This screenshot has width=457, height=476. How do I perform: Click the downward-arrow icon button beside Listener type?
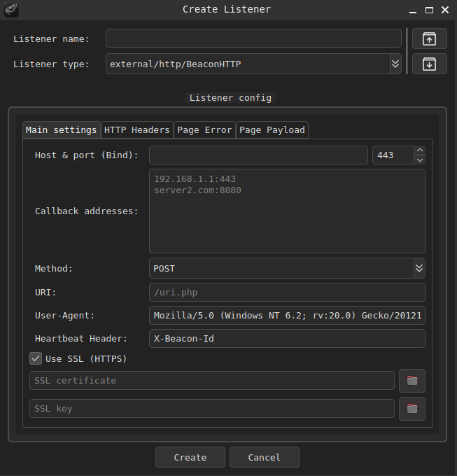click(429, 64)
